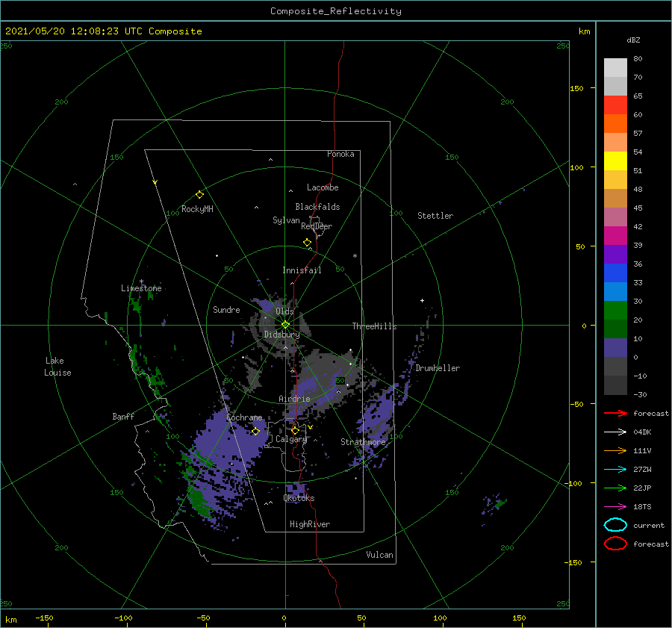
Task: Click the 2021/05/20 12:08:23 UTC timestamp
Action: click(65, 31)
